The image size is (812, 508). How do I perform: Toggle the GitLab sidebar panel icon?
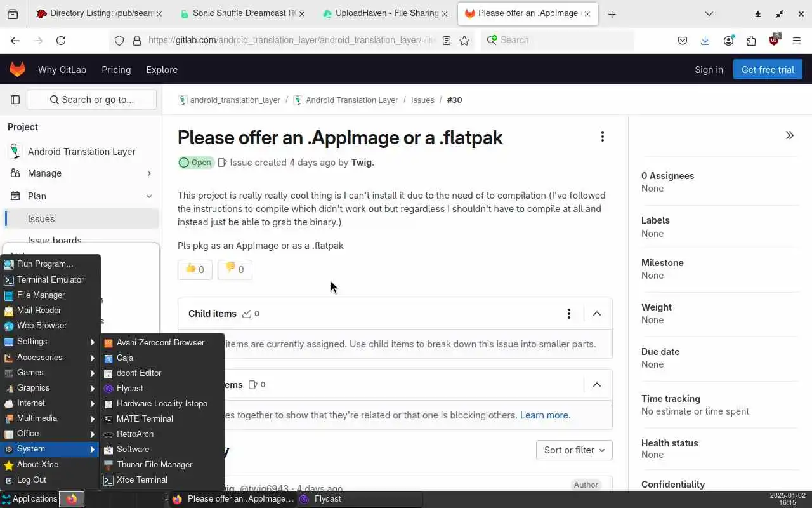(15, 100)
